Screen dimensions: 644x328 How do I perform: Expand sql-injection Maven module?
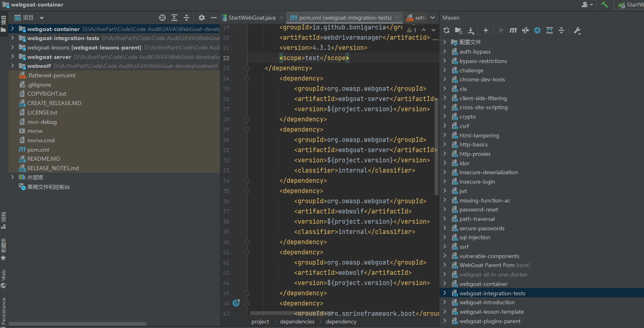[445, 237]
